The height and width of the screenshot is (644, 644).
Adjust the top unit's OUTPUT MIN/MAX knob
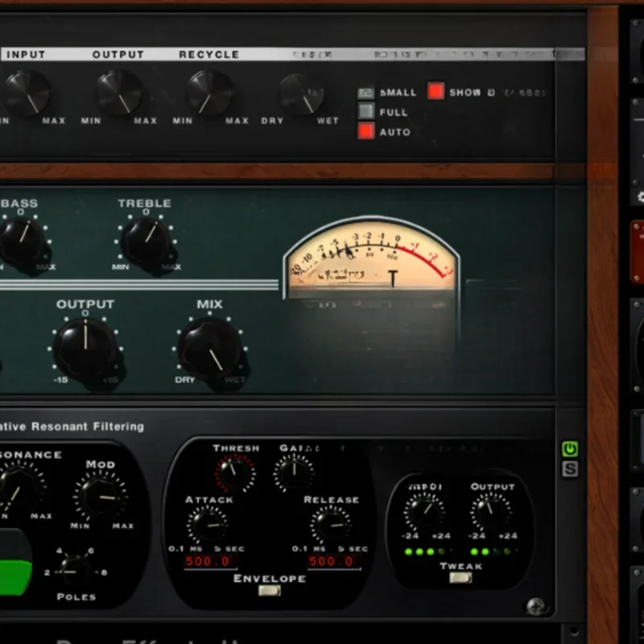[x=119, y=93]
